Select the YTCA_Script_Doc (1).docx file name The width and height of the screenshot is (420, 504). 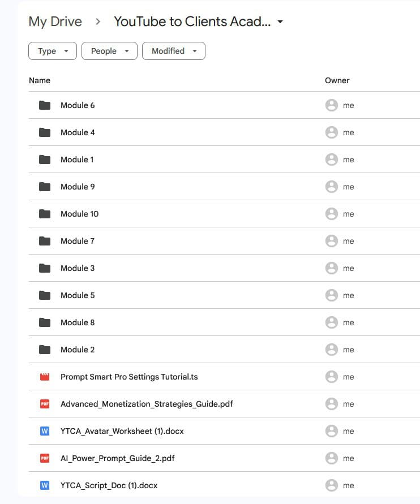(109, 485)
